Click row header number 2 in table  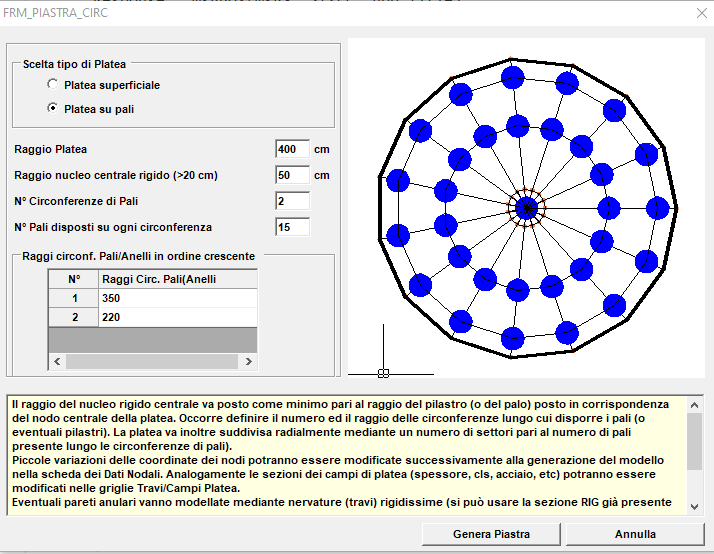tap(74, 317)
